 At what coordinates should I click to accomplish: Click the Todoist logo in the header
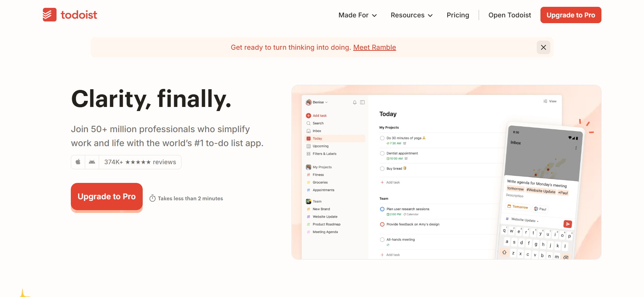[70, 15]
